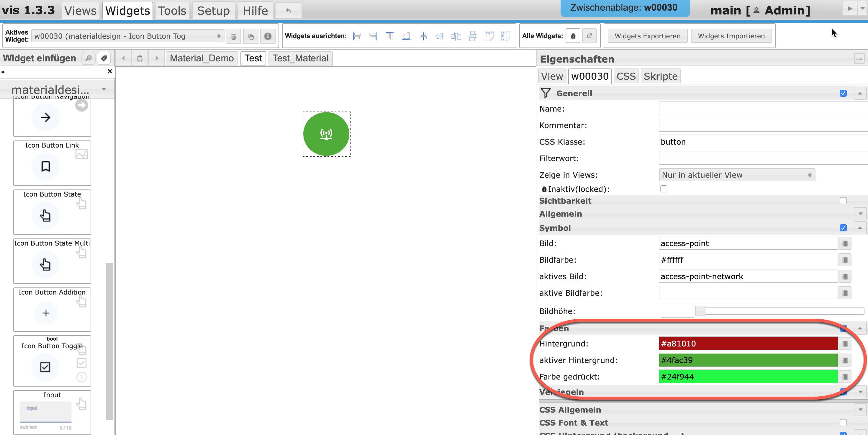Expand the Allgemein section arrow
Image resolution: width=868 pixels, height=435 pixels.
click(x=860, y=214)
